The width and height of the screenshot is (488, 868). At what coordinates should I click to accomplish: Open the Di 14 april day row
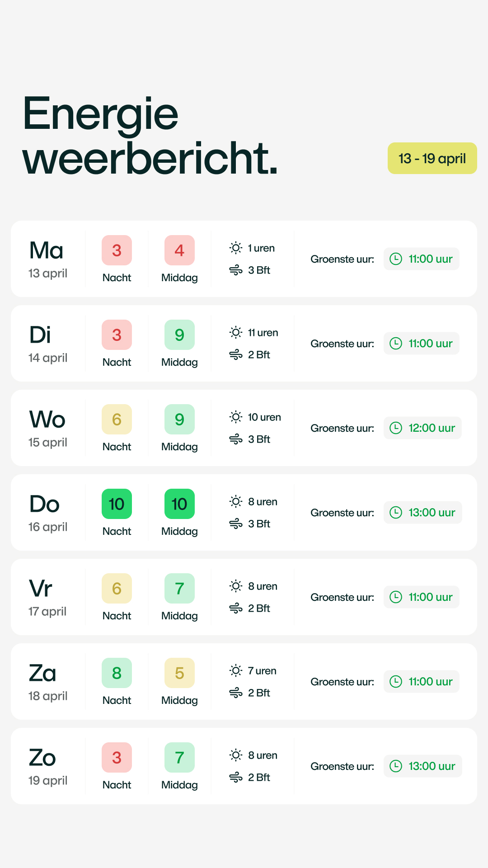pyautogui.click(x=48, y=344)
